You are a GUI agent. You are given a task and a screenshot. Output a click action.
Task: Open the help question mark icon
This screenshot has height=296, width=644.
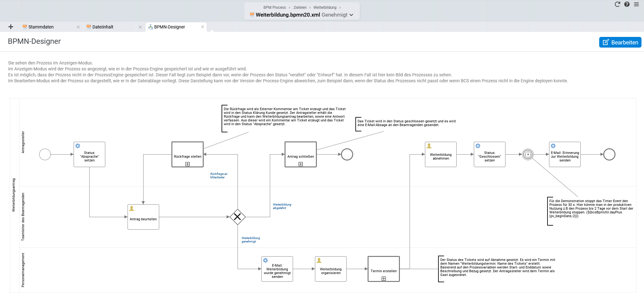627,4
